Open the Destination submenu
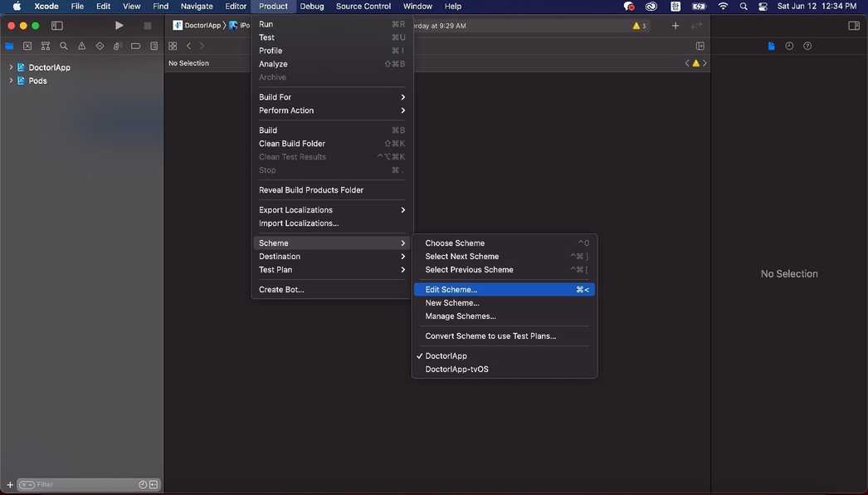 [x=332, y=257]
